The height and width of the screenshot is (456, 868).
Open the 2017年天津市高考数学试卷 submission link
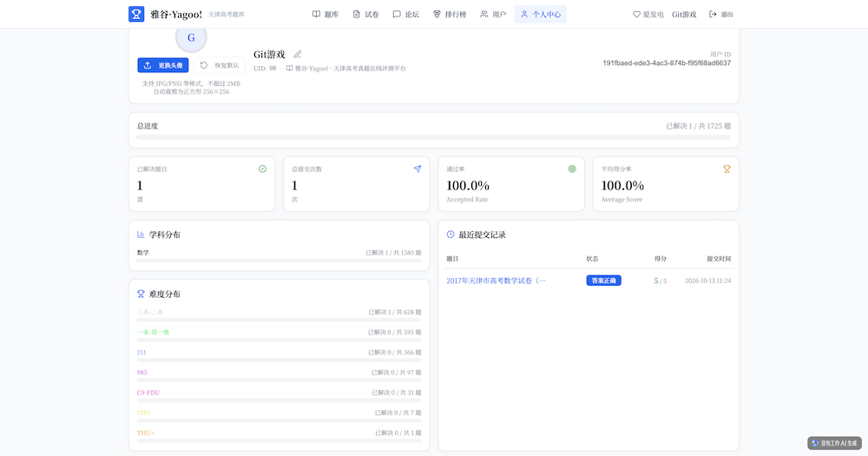[x=496, y=281]
